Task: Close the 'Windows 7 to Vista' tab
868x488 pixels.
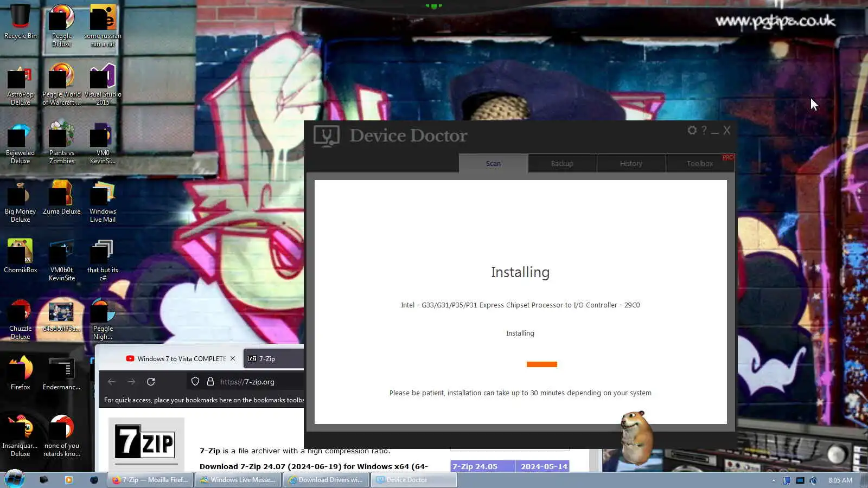Action: tap(233, 359)
